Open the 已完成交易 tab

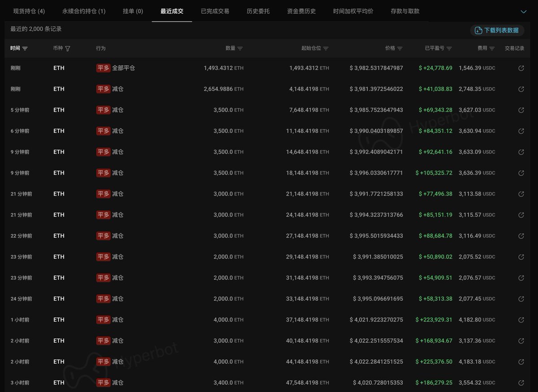(215, 11)
